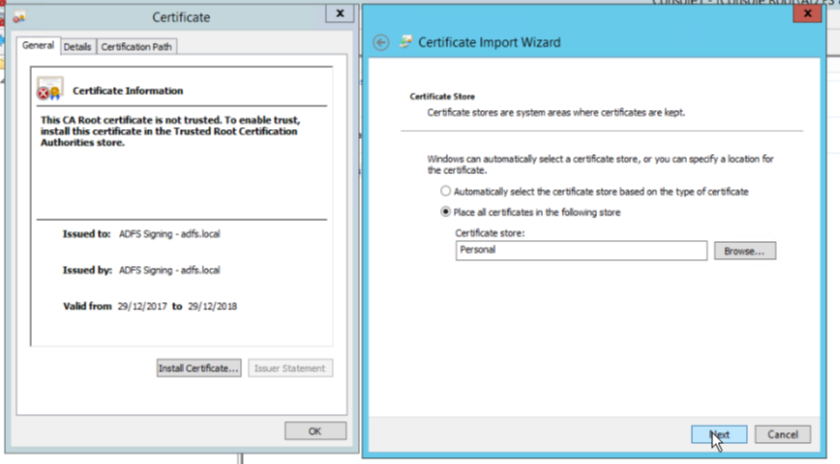The image size is (840, 464).
Task: Switch to the General tab
Action: click(38, 46)
